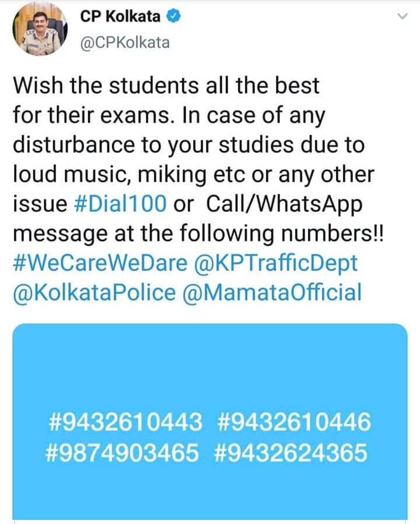The image size is (420, 524).
Task: Select the number #9874903465 in the image
Action: [122, 453]
